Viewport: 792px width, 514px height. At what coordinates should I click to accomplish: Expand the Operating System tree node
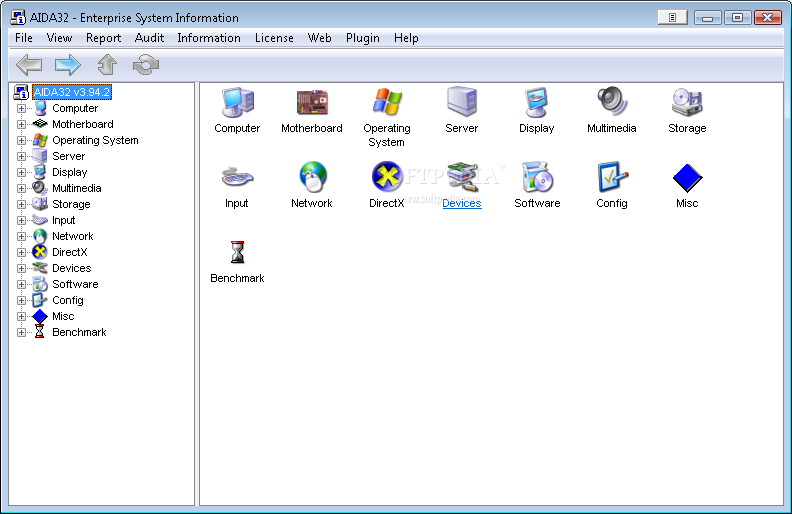point(21,140)
